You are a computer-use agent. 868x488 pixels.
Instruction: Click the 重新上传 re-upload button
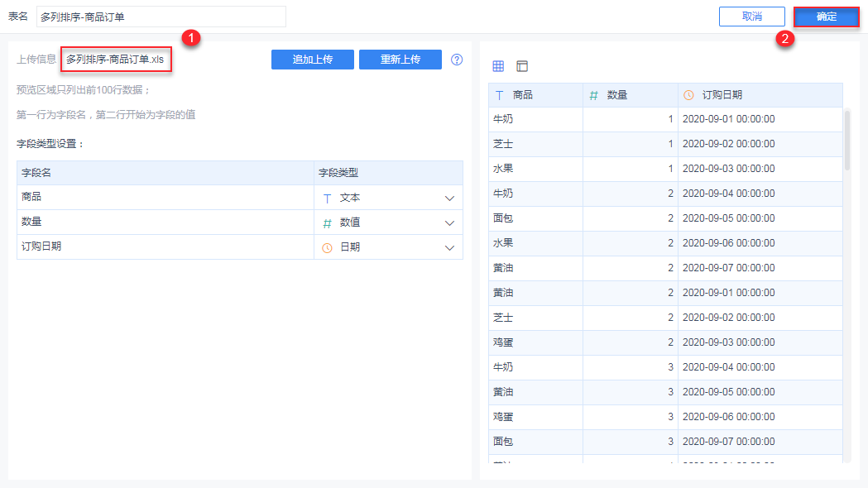coord(400,60)
